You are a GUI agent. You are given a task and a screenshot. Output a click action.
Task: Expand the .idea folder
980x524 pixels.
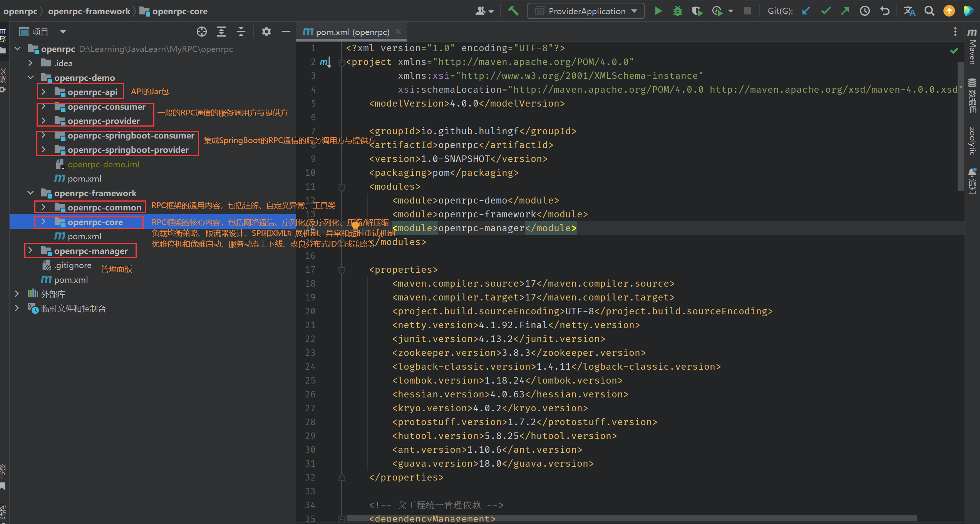tap(30, 63)
